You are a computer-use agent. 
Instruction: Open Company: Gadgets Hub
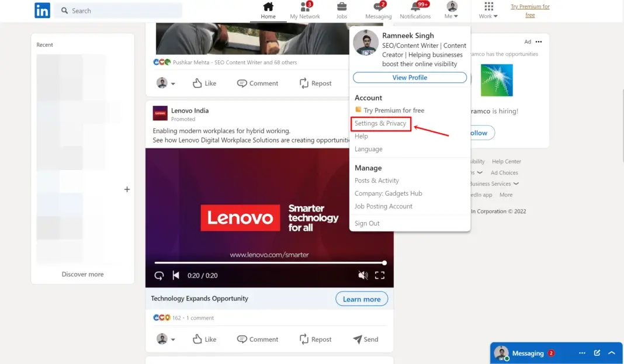[x=389, y=193]
